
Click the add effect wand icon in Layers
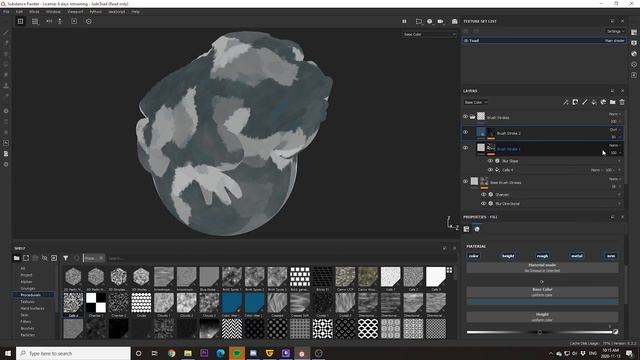point(566,102)
